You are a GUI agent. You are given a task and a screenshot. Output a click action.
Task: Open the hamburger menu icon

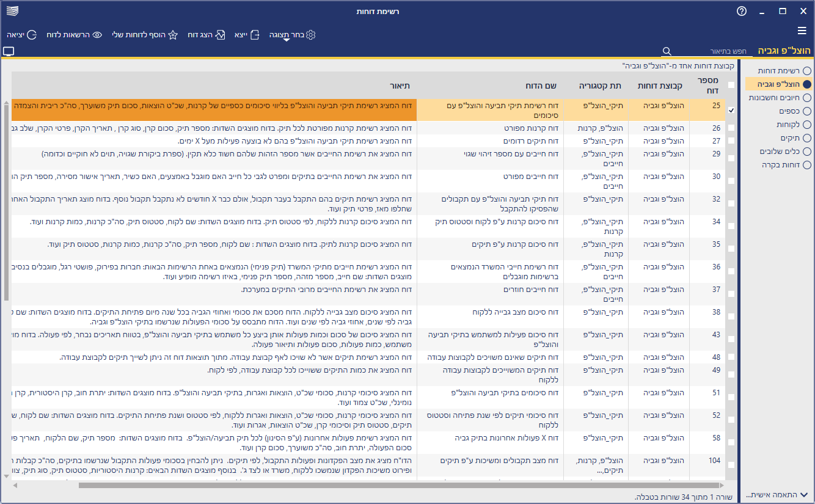802,31
